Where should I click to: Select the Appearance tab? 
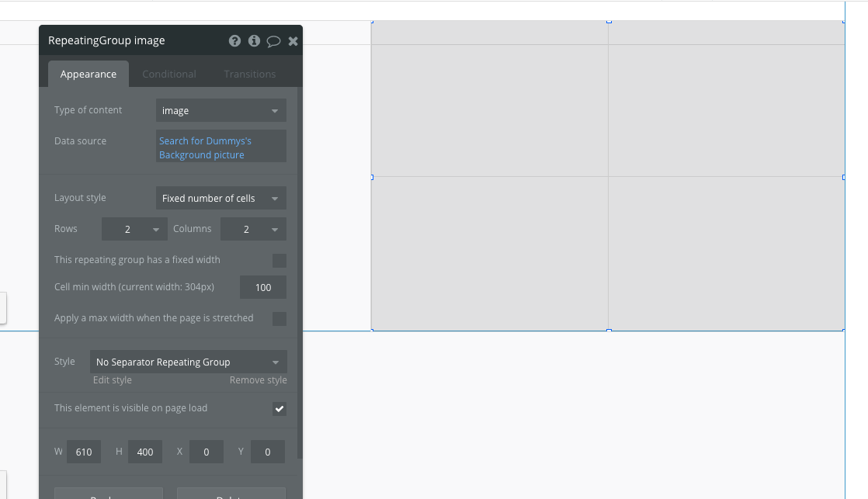(x=89, y=75)
